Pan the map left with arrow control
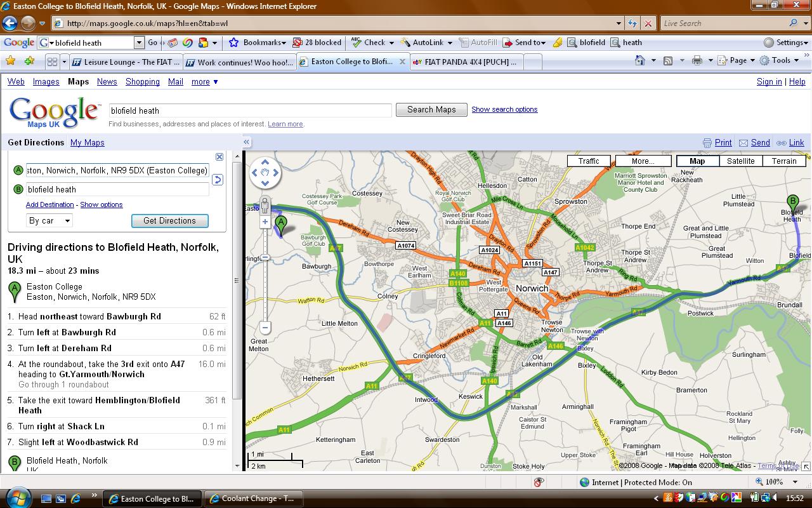 click(x=255, y=172)
